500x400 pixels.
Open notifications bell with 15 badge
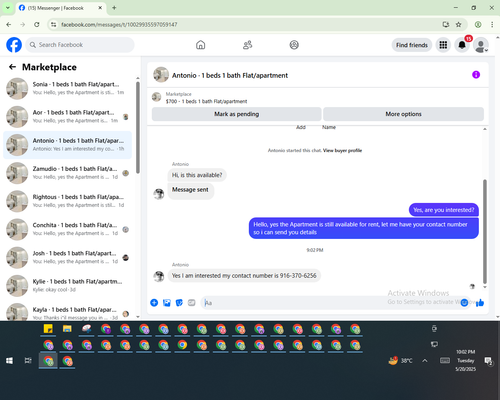click(x=462, y=45)
